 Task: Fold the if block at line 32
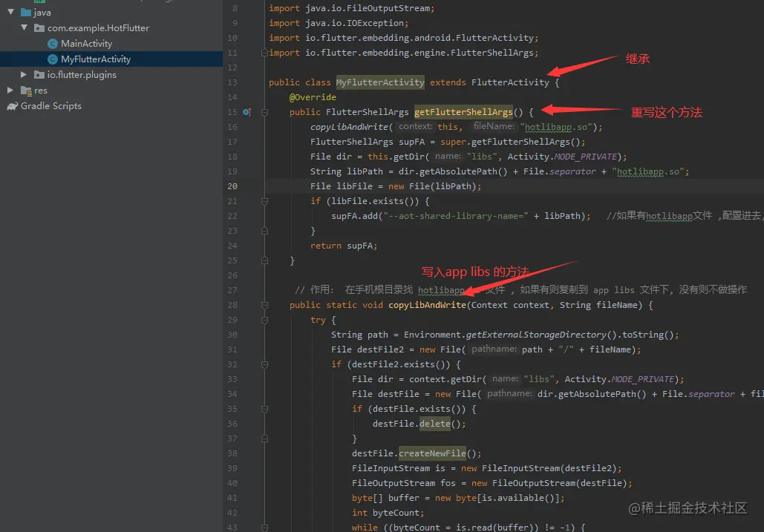(264, 364)
